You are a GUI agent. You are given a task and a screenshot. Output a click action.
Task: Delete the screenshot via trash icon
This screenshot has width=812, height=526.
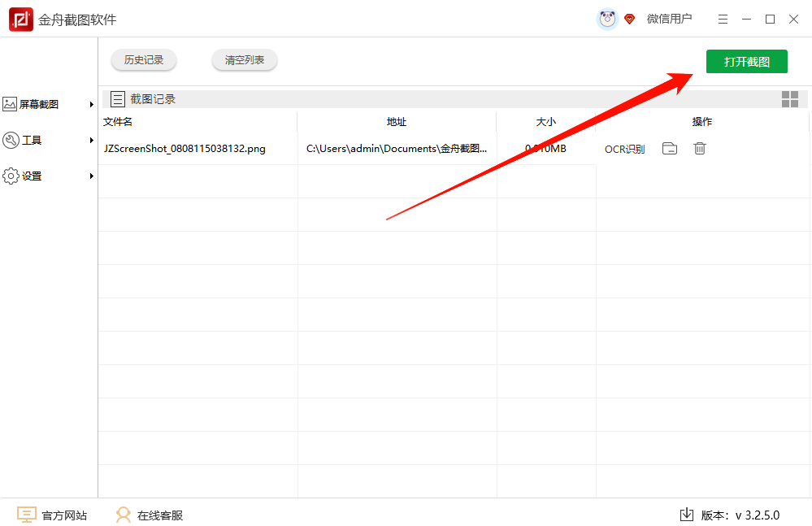pos(699,149)
